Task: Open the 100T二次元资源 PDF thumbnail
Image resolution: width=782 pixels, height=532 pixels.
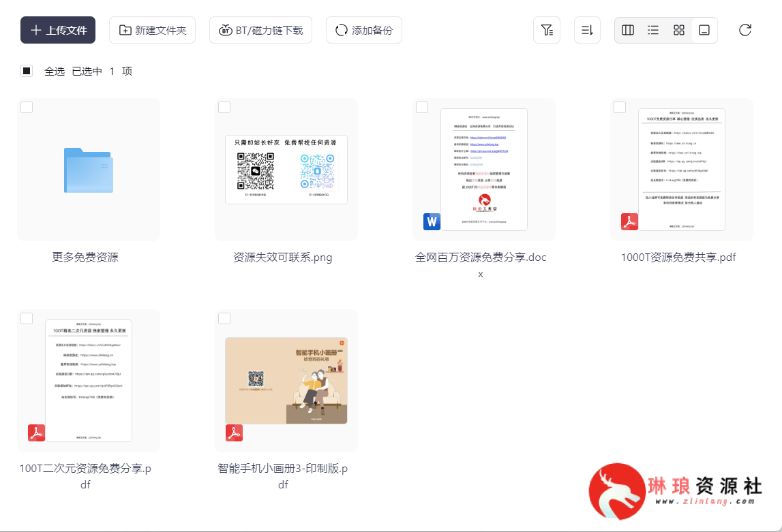Action: pos(88,381)
